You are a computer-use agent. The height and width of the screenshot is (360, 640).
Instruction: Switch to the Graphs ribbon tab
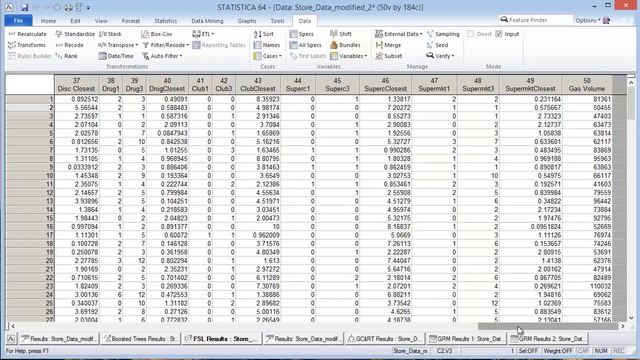click(247, 20)
